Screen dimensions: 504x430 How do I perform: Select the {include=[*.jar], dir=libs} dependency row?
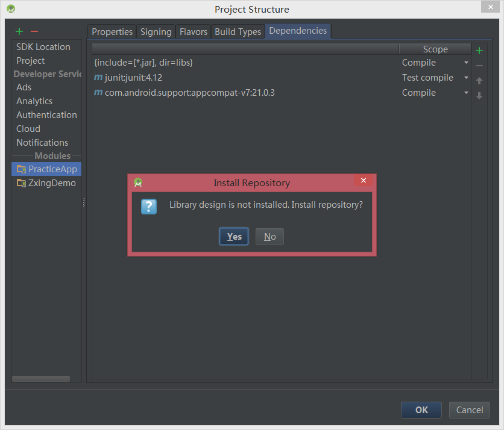pos(282,63)
